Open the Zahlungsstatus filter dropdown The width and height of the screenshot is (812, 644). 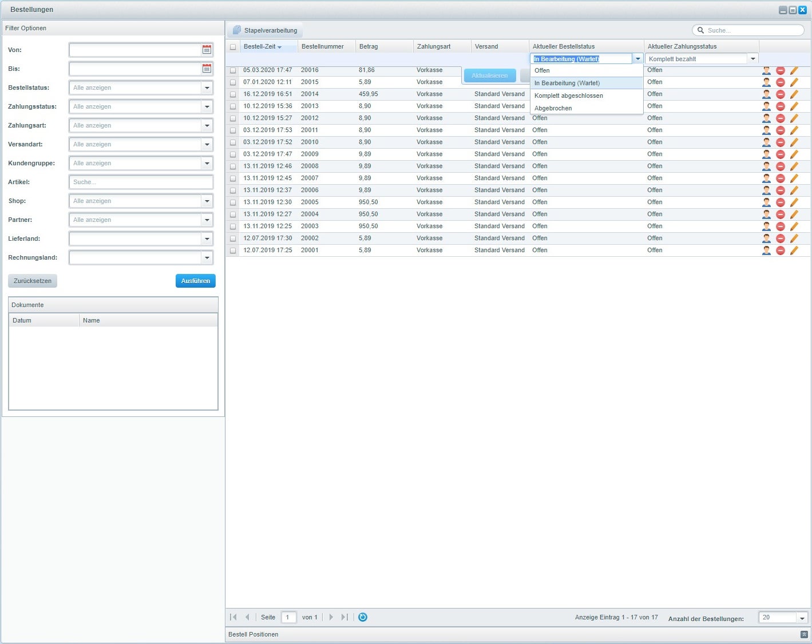pyautogui.click(x=207, y=107)
